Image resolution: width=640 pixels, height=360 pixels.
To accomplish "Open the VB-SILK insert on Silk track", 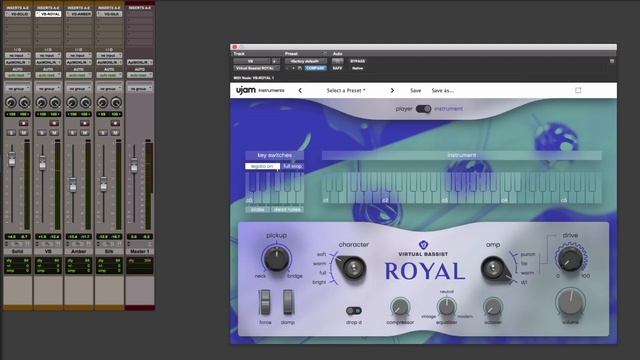I will pyautogui.click(x=109, y=14).
